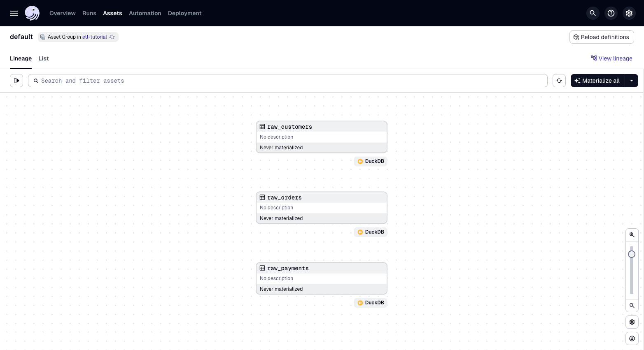Toggle the left sidebar panel
The image size is (644, 350).
(16, 81)
